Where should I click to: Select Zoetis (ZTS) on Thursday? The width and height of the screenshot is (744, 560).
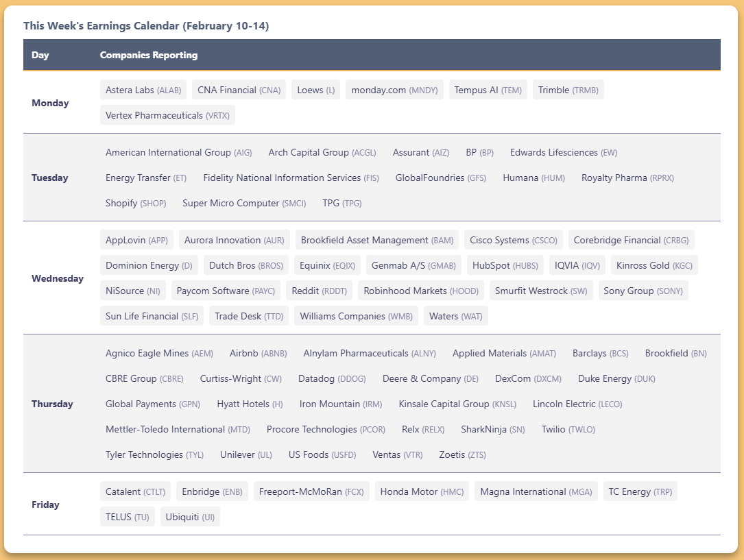(463, 454)
